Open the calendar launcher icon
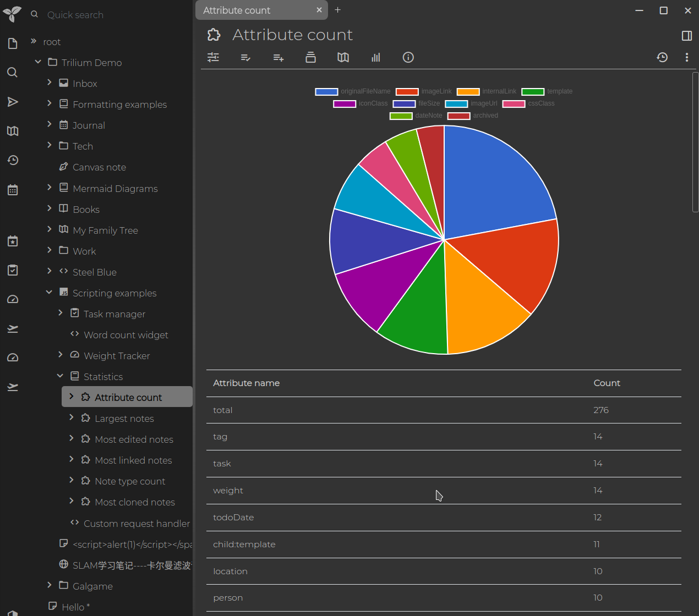The width and height of the screenshot is (699, 616). coord(13,190)
